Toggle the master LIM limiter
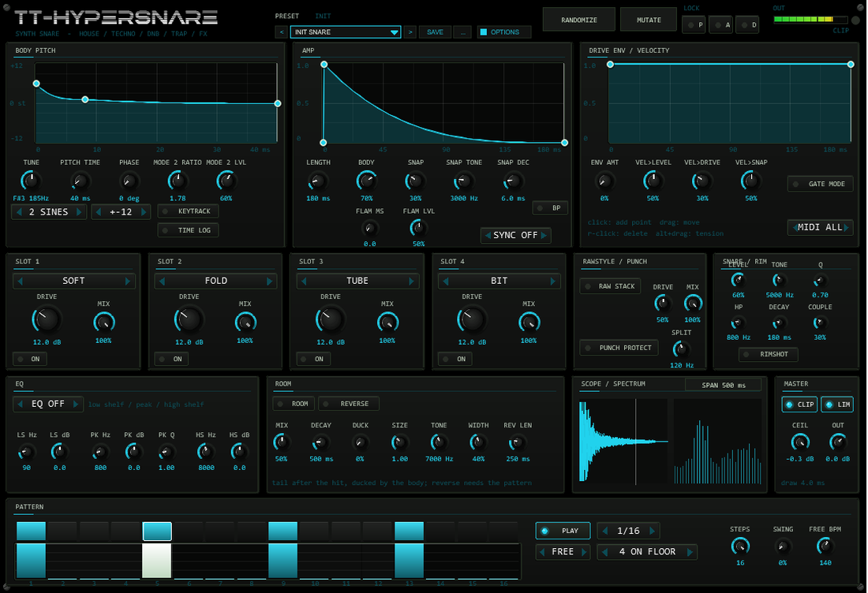Screen dimensions: 868x593 pos(837,405)
